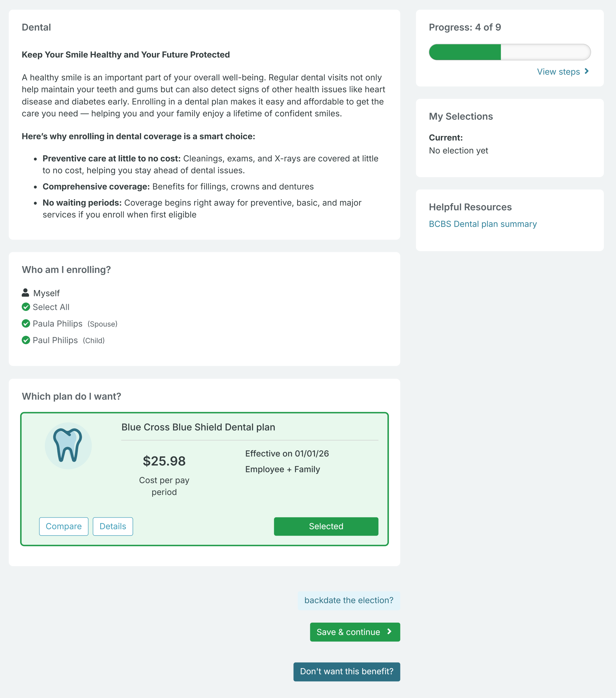This screenshot has height=698, width=616.
Task: Toggle the Select All checkbox
Action: tap(26, 307)
